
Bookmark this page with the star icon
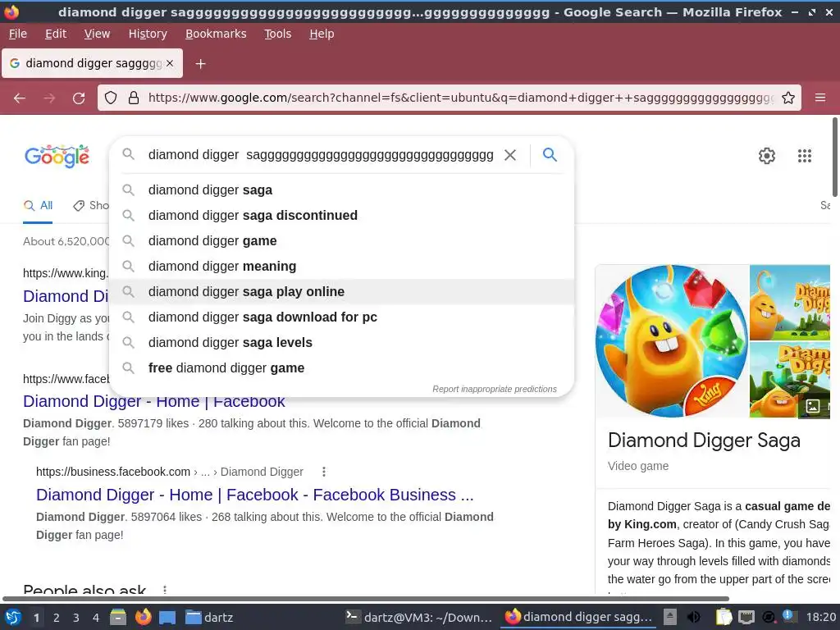pos(788,98)
